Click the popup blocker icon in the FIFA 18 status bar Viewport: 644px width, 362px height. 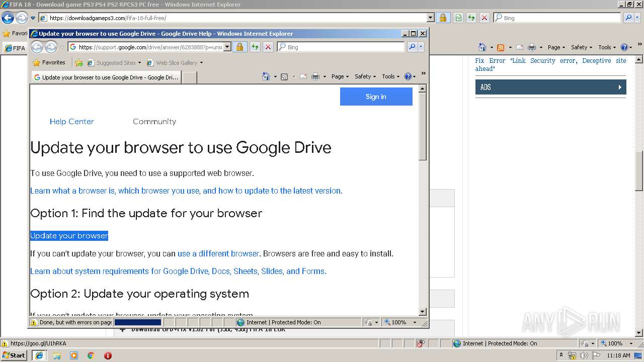click(421, 343)
